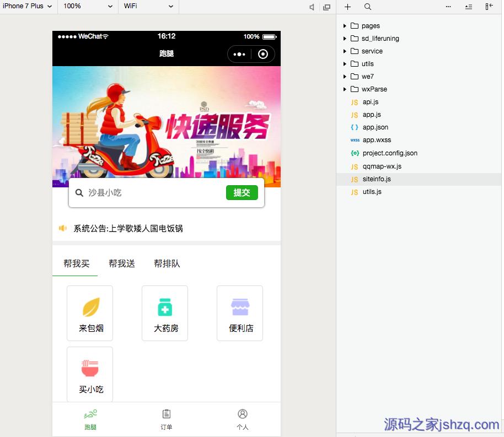The image size is (504, 437).
Task: Tap the 大药房 pharmacy icon
Action: pyautogui.click(x=165, y=307)
